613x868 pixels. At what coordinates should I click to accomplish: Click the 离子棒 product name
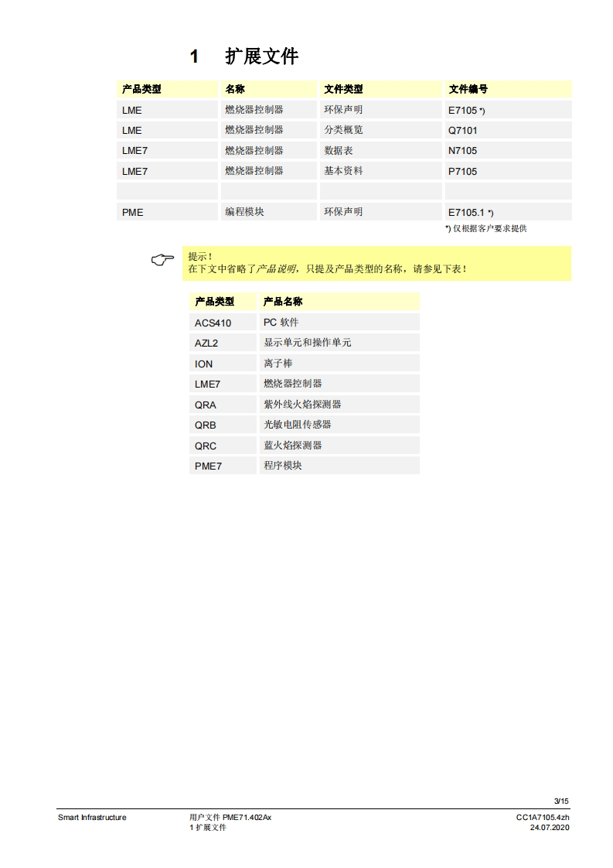(278, 364)
